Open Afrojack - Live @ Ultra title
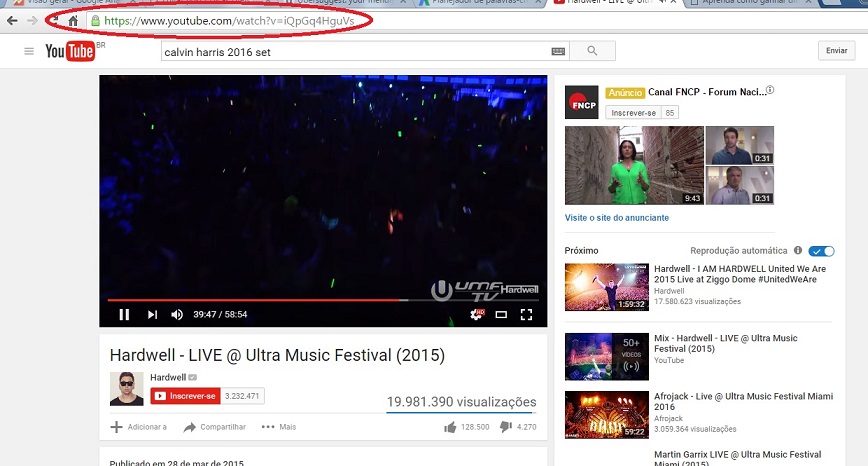This screenshot has width=868, height=466. click(x=743, y=401)
